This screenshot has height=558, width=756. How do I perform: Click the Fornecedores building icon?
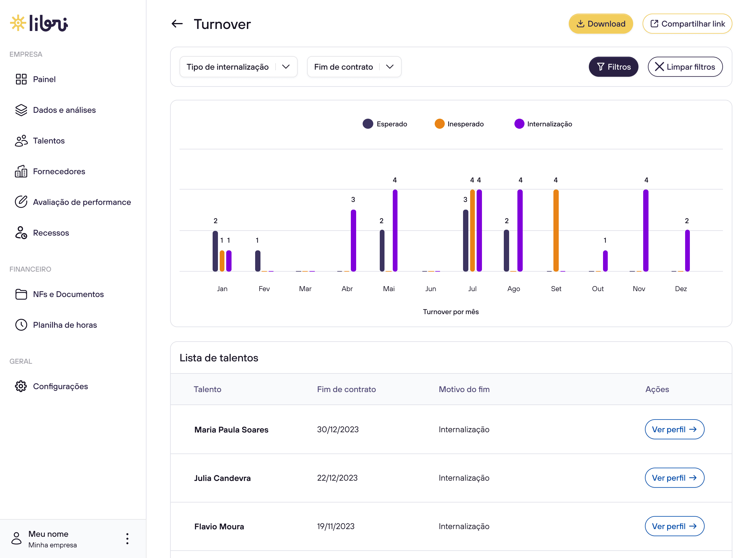coord(21,171)
